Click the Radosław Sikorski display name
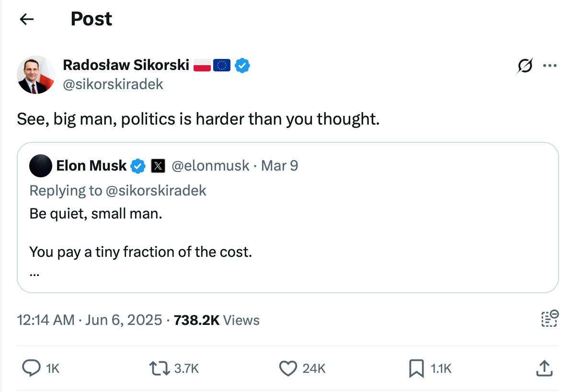Image resolution: width=573 pixels, height=392 pixels. [126, 65]
